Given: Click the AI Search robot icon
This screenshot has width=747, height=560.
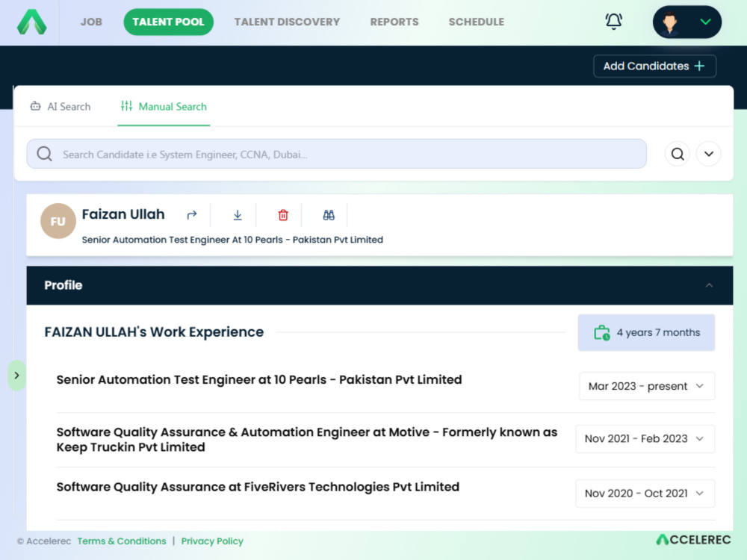Looking at the screenshot, I should [x=35, y=106].
